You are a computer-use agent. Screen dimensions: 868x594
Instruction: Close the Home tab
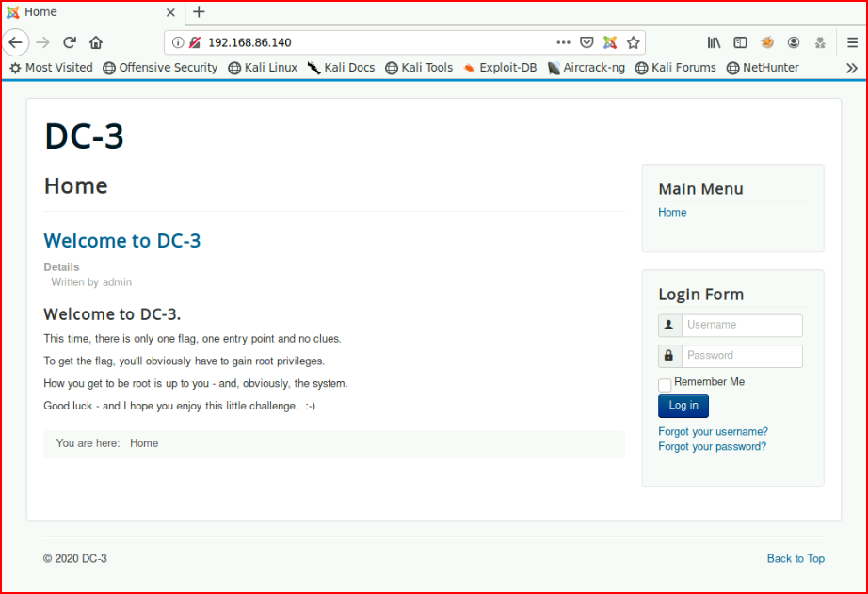[170, 12]
